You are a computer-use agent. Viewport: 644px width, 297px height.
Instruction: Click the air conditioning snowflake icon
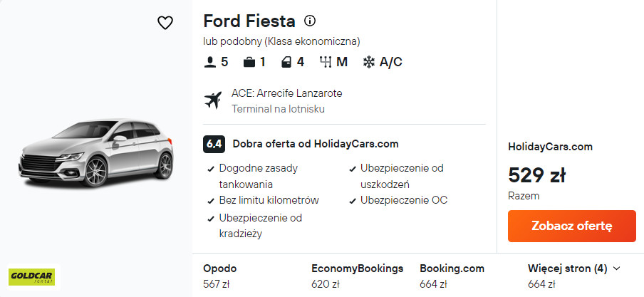(x=369, y=62)
